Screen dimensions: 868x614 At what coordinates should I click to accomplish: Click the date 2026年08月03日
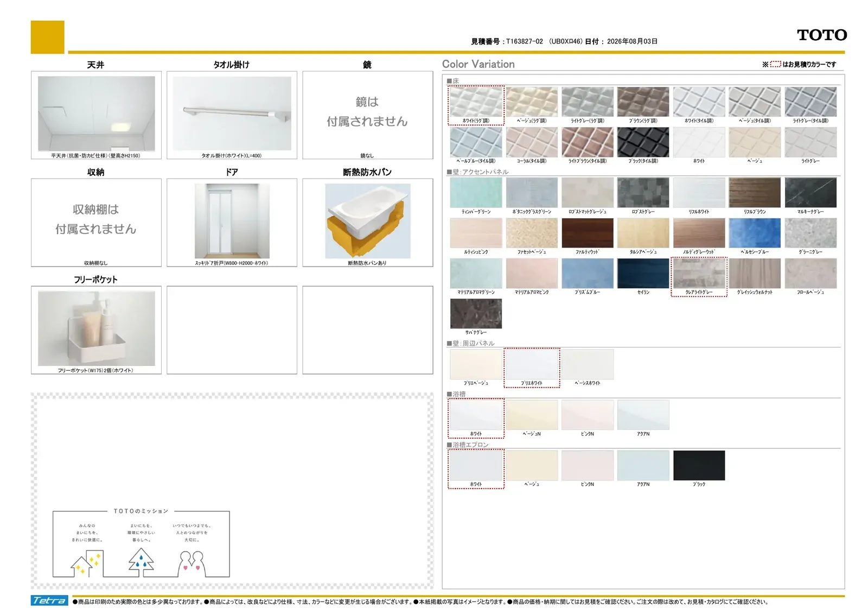[x=632, y=41]
